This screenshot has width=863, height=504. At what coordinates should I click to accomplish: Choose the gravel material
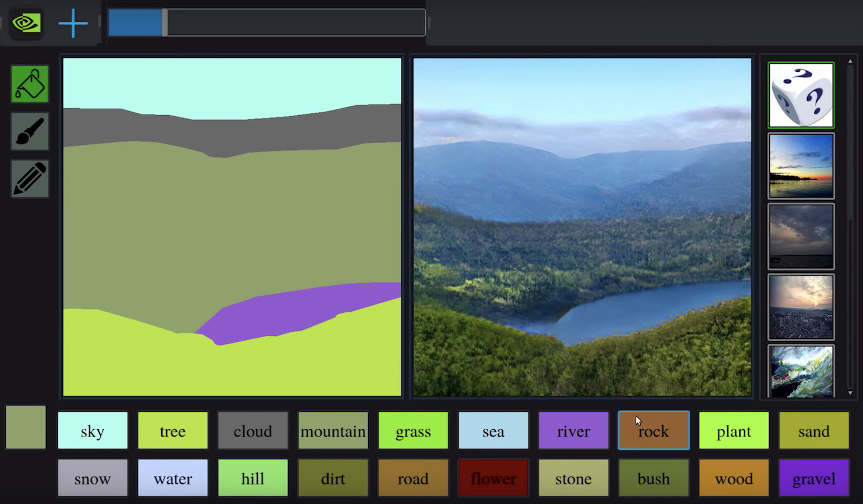(x=814, y=478)
